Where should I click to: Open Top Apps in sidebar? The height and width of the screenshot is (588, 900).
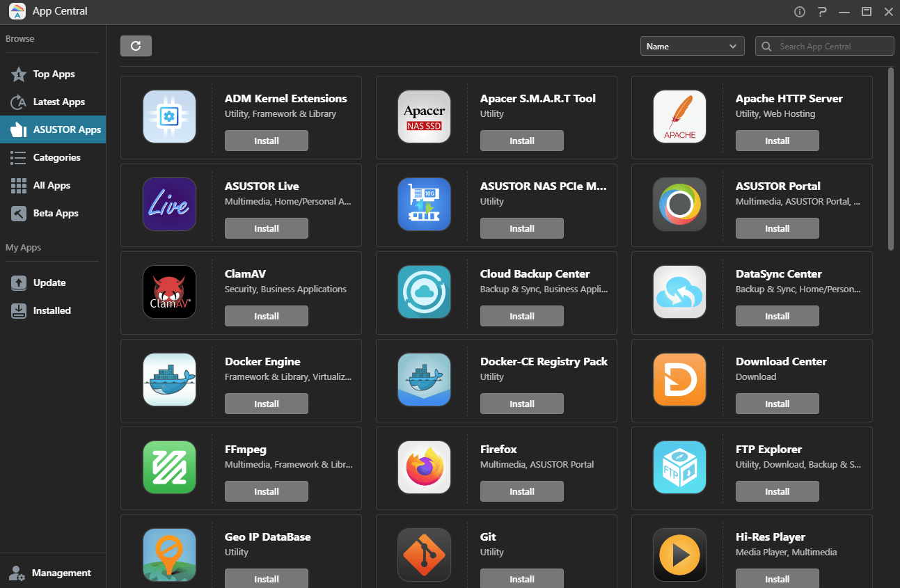point(53,74)
